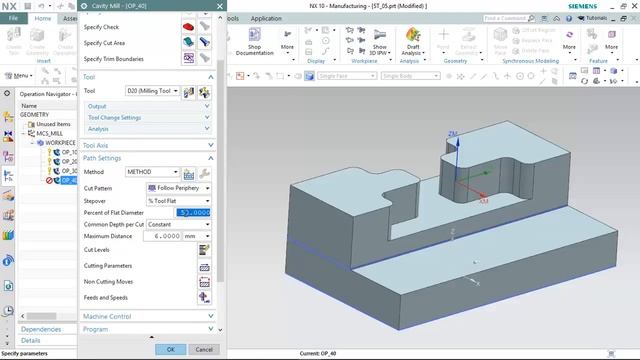Open the Method dropdown
The width and height of the screenshot is (640, 360).
pos(152,172)
